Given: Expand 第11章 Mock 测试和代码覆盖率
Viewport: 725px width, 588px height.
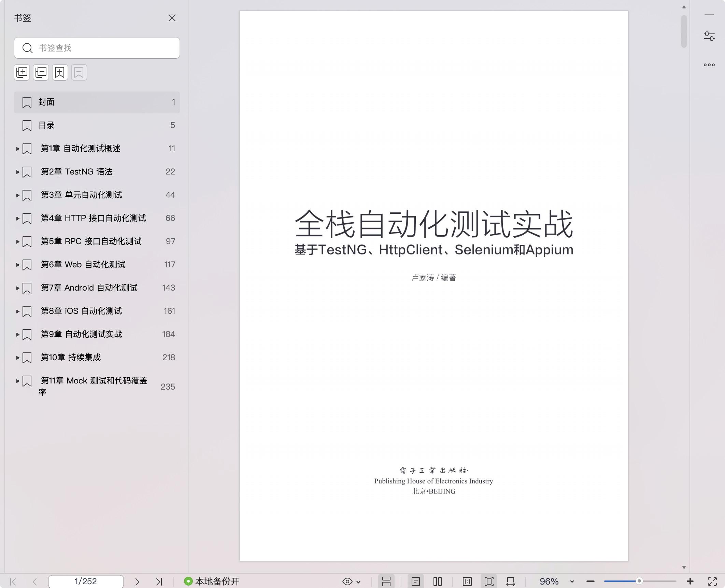Looking at the screenshot, I should (x=18, y=381).
